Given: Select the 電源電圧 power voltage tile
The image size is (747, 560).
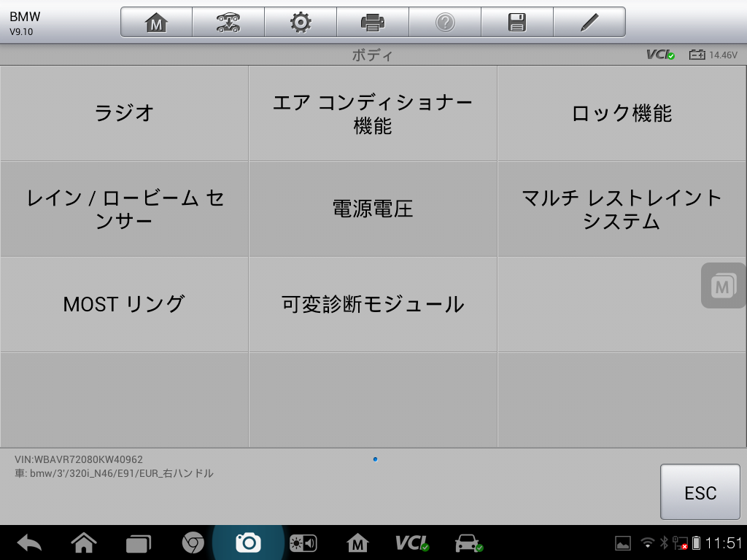Looking at the screenshot, I should [x=373, y=209].
